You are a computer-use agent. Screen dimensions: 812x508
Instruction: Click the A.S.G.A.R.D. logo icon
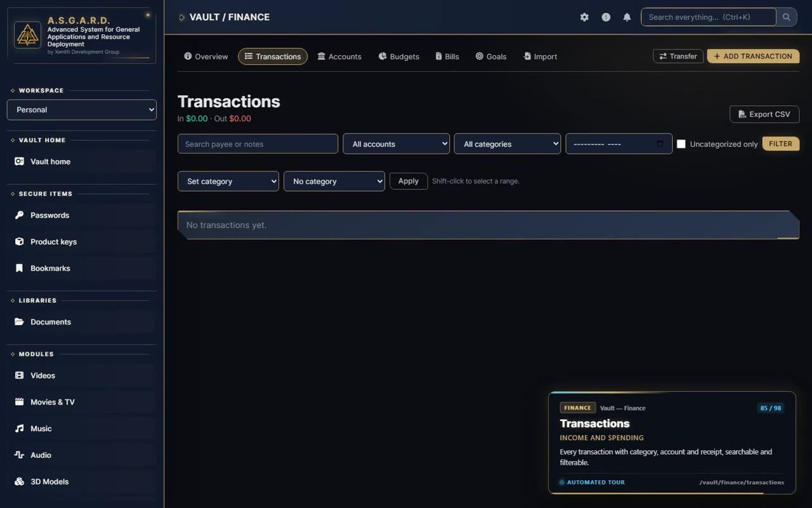click(27, 35)
